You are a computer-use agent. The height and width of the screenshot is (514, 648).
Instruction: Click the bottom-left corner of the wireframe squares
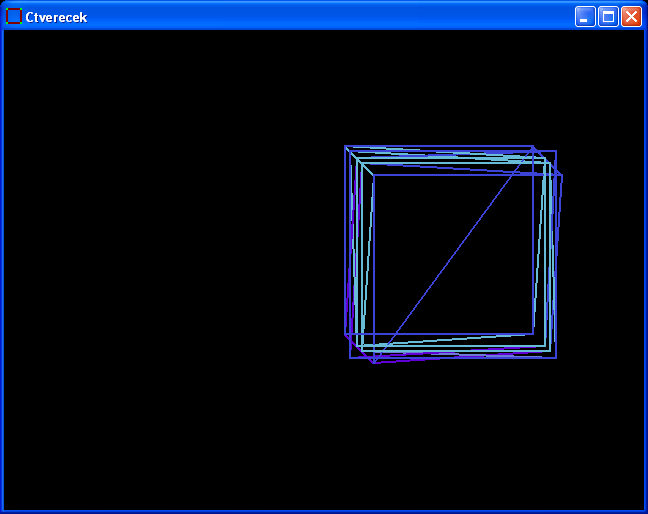point(350,357)
